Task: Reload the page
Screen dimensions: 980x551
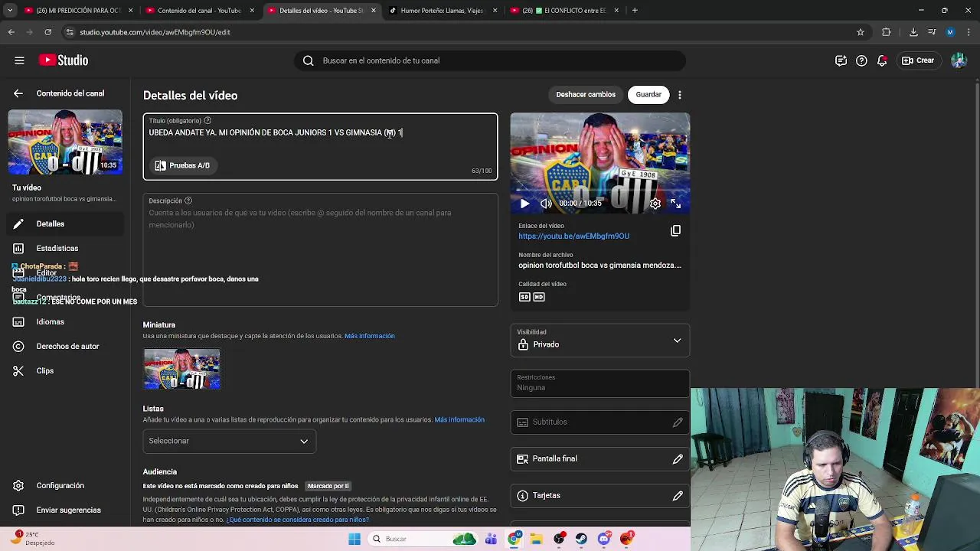Action: tap(47, 32)
